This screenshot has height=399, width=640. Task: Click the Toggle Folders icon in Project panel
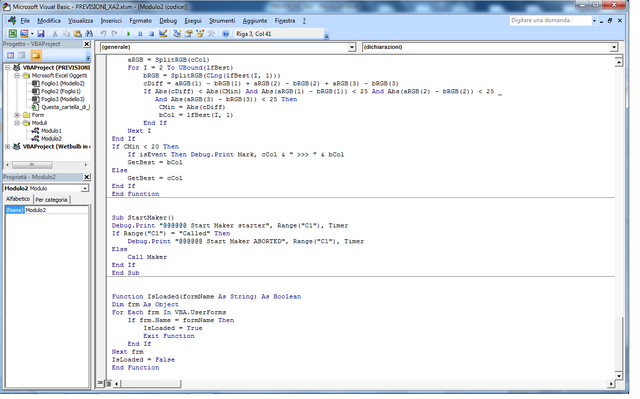[x=36, y=55]
